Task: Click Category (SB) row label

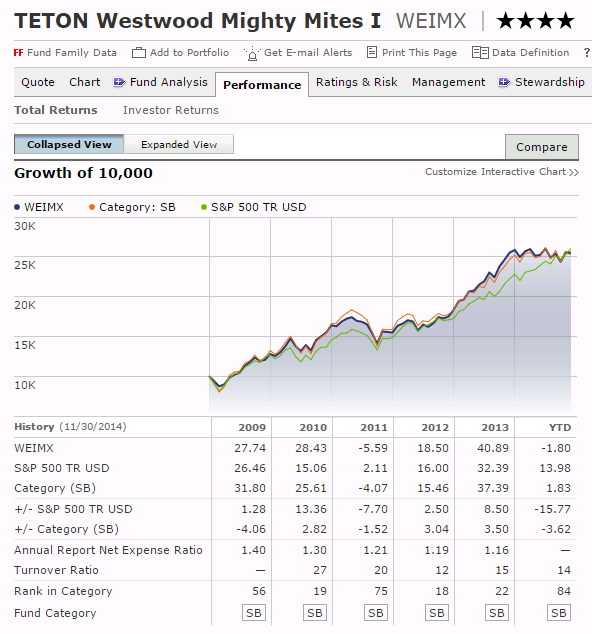Action: 55,488
